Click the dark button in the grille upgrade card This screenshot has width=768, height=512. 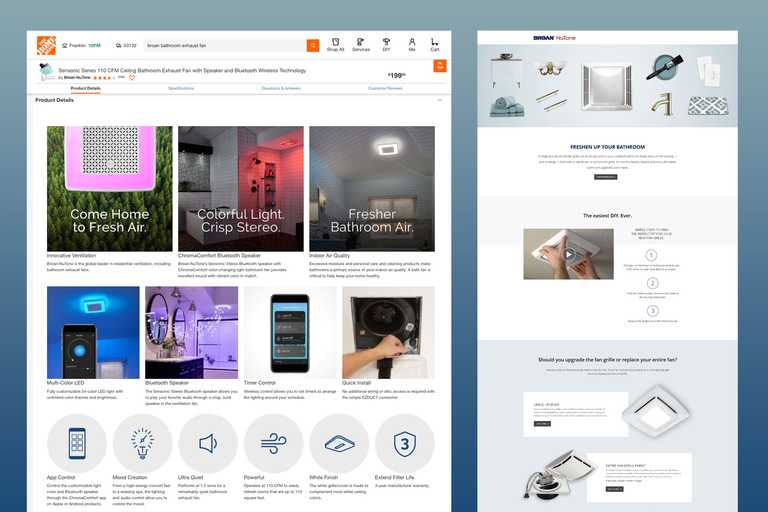(x=542, y=424)
